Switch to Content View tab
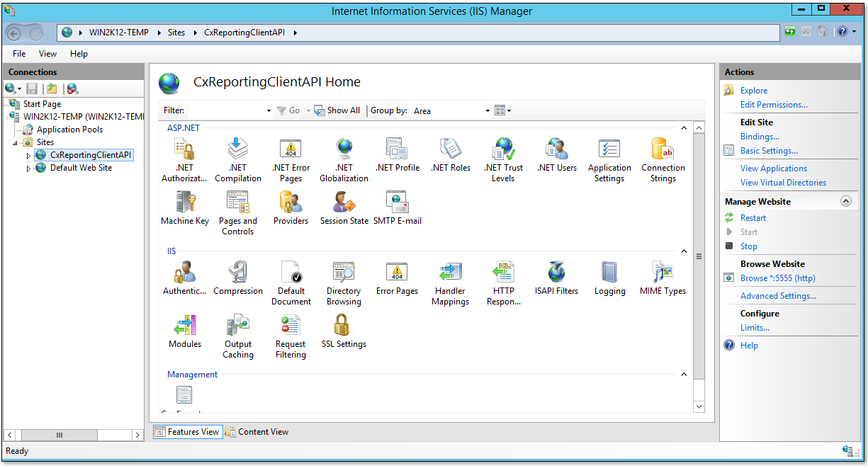This screenshot has width=868, height=468. click(x=257, y=432)
